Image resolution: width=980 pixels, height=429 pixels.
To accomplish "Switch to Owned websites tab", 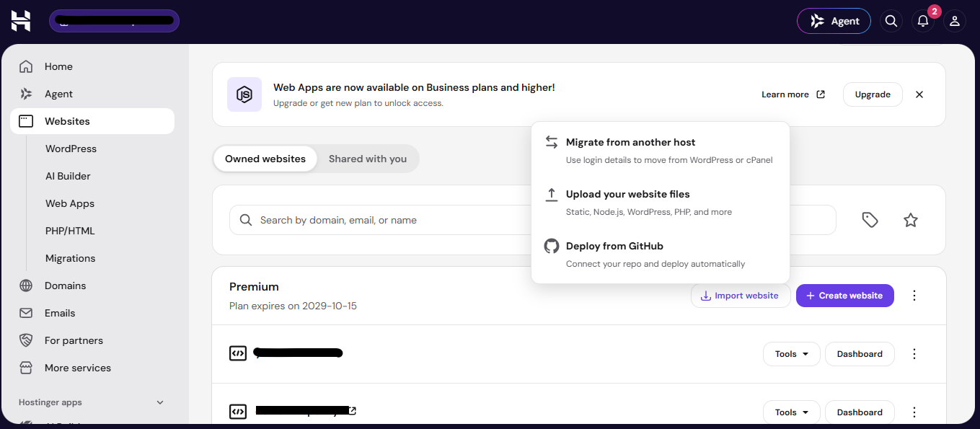I will pos(265,159).
